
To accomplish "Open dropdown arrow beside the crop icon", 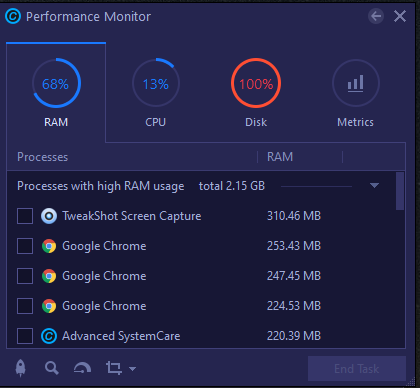I will [132, 369].
